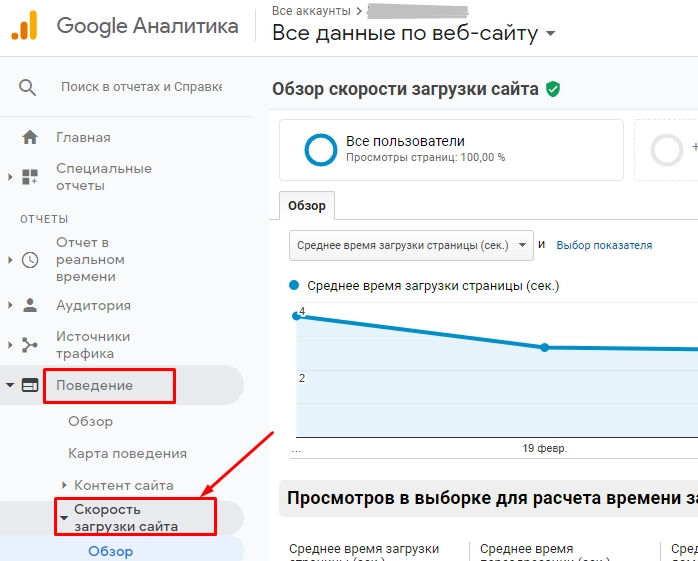This screenshot has height=561, width=698.
Task: Click the Просмотры страниц: 100,00 % text
Action: (426, 158)
